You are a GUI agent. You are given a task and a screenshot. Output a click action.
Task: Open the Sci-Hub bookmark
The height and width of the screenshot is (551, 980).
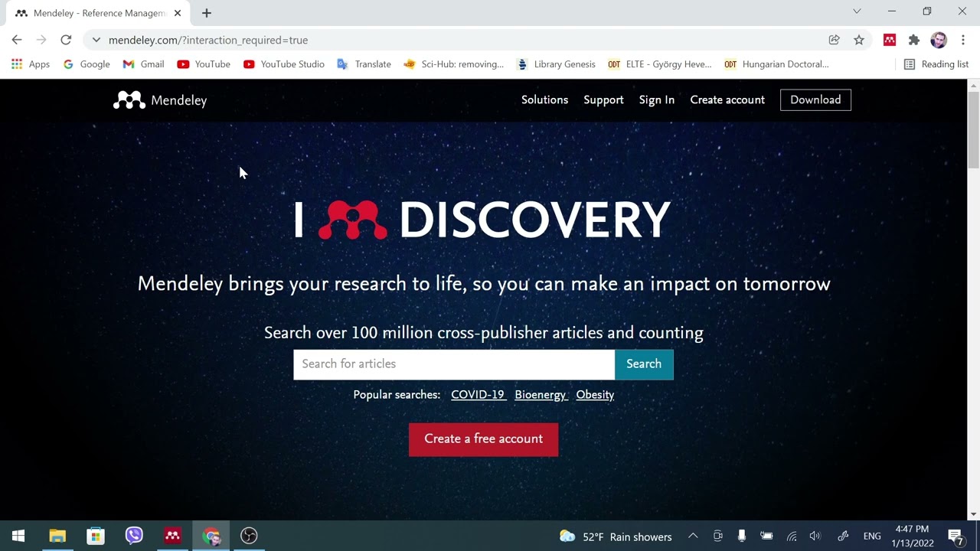coord(454,64)
